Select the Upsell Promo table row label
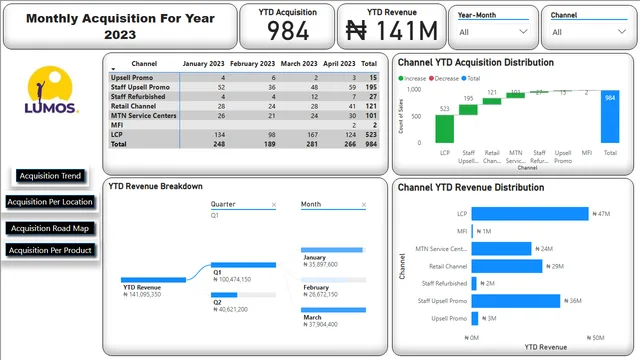The height and width of the screenshot is (360, 640). click(132, 78)
